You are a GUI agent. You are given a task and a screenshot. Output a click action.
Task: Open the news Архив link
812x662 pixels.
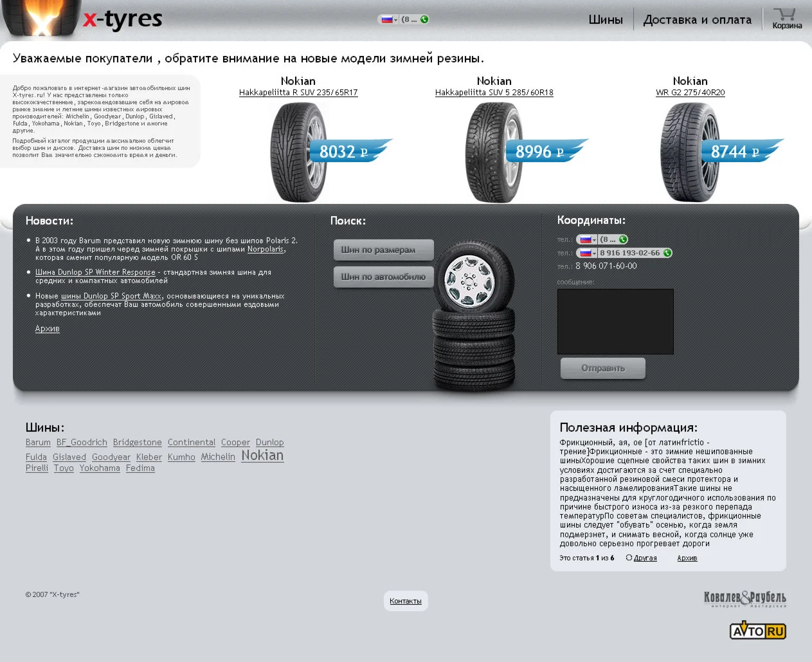tap(48, 329)
